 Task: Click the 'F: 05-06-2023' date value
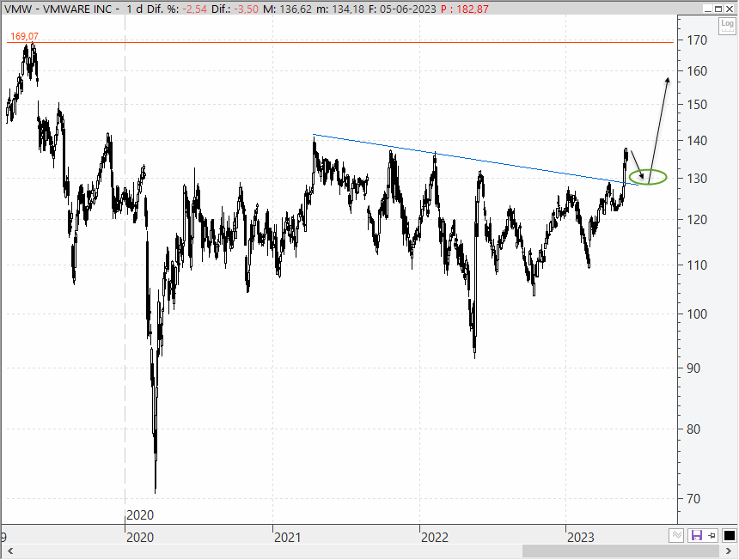[402, 9]
